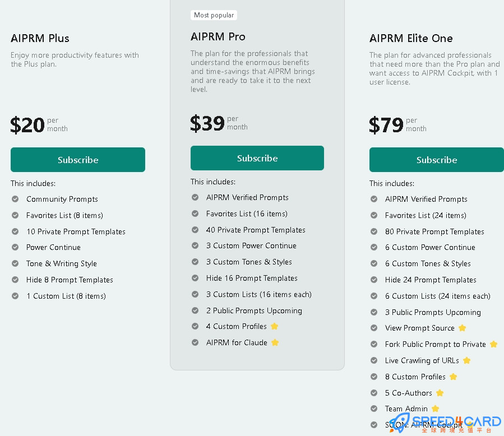Click the AIPRM Pro plan title

point(218,36)
